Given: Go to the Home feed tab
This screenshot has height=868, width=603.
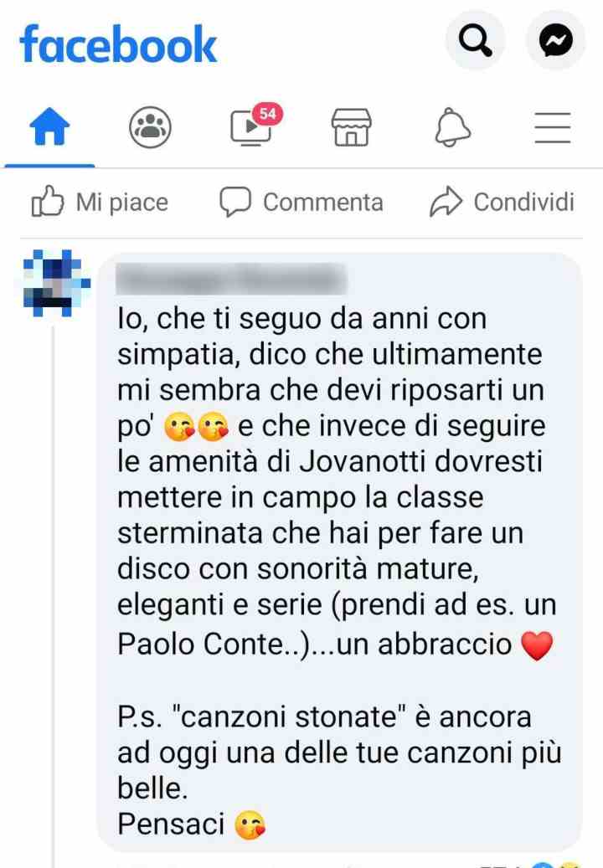Looking at the screenshot, I should (50, 126).
